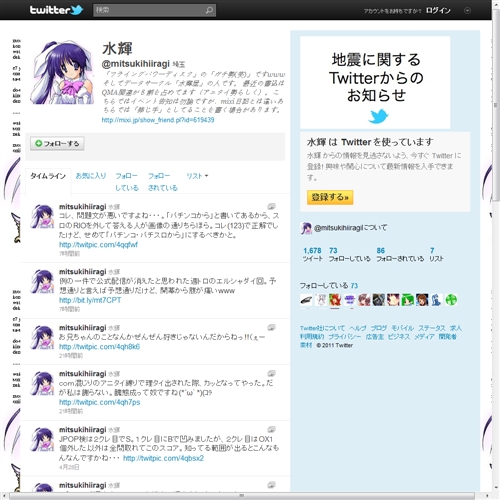Open the 73 フォローしている stat
The width and height of the screenshot is (500, 500).
coord(349,254)
